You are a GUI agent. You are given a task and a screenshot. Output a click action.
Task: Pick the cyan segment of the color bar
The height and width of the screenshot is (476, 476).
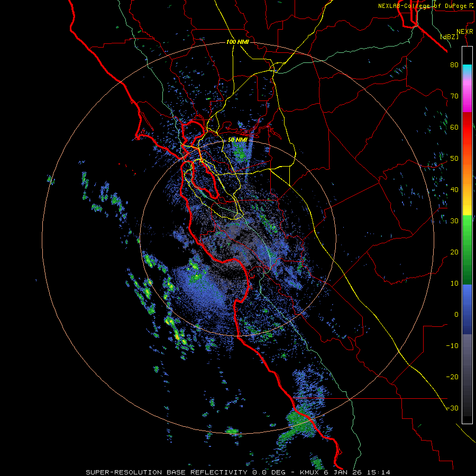[467, 69]
